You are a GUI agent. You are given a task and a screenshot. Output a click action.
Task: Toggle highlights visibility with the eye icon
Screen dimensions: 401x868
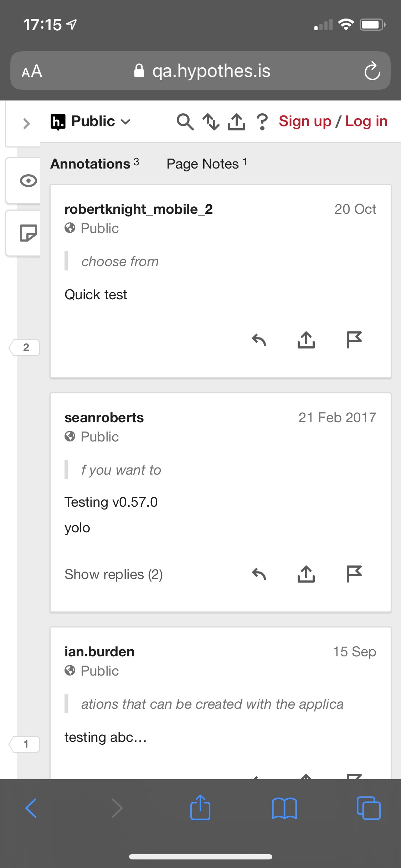pyautogui.click(x=28, y=181)
